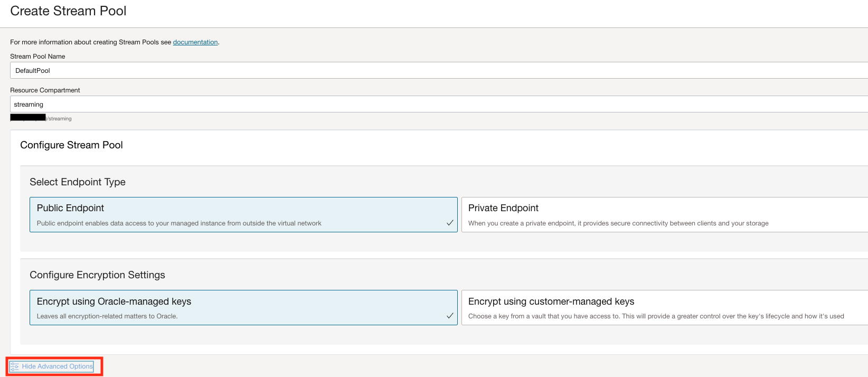The height and width of the screenshot is (377, 868).
Task: Click the compartment path text below the dropdown
Action: coord(60,119)
